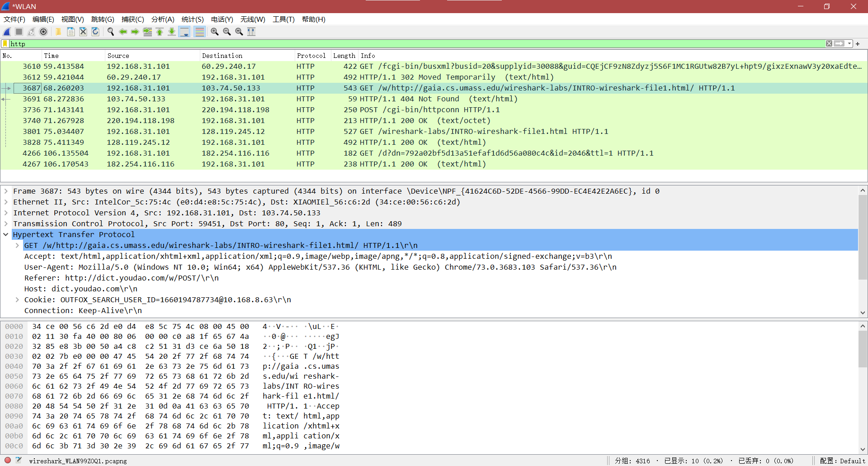Image resolution: width=868 pixels, height=466 pixels.
Task: Toggle packet list colorization
Action: coord(199,32)
